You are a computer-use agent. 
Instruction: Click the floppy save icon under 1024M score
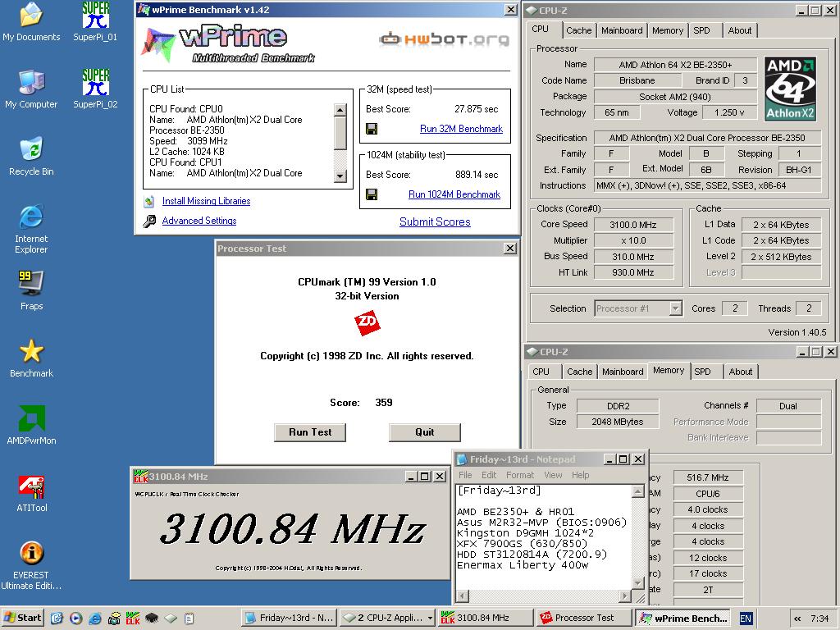pyautogui.click(x=372, y=194)
